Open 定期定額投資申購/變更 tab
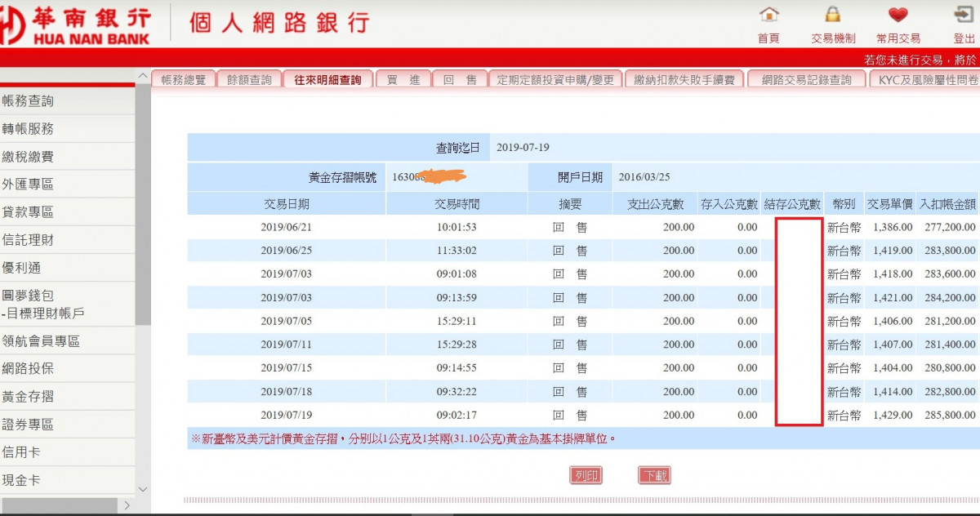This screenshot has height=516, width=980. [555, 79]
